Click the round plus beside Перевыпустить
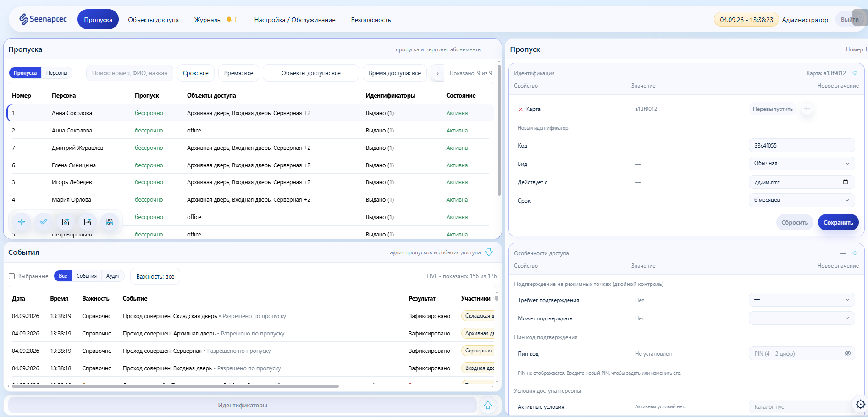Viewport: 868px width, 417px height. 807,109
